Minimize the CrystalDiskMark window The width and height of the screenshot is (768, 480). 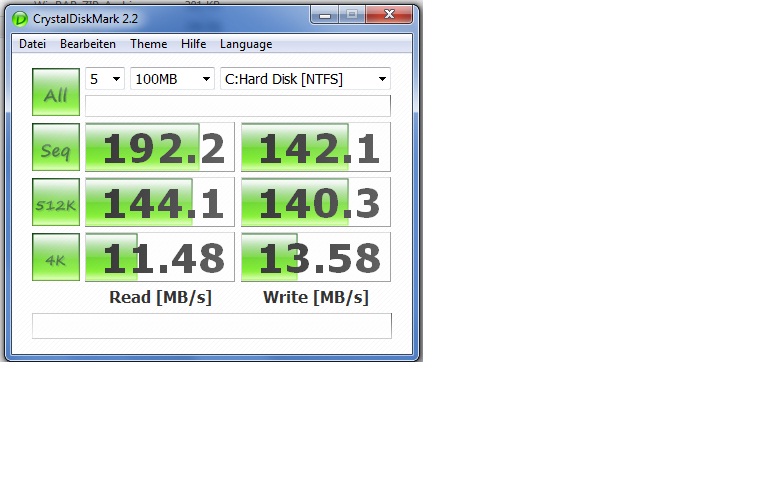(324, 15)
